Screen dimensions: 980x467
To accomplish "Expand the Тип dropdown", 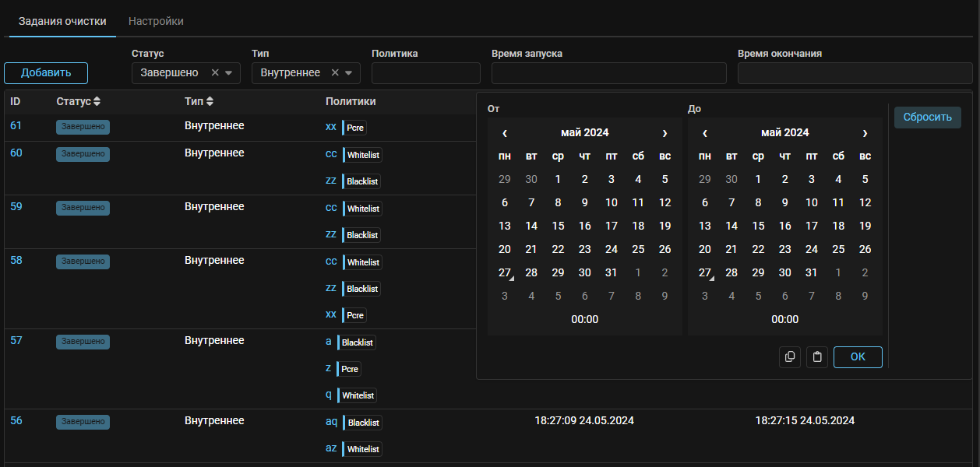I will click(349, 73).
